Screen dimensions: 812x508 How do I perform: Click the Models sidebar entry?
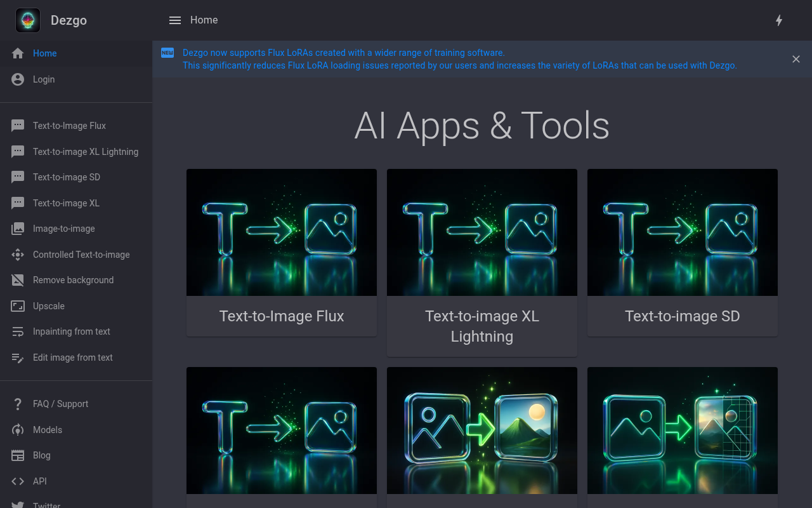click(47, 430)
